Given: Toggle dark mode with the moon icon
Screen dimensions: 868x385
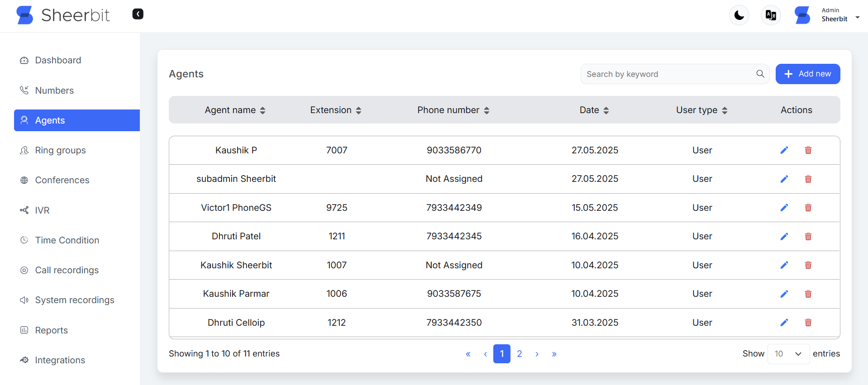Looking at the screenshot, I should click(739, 15).
